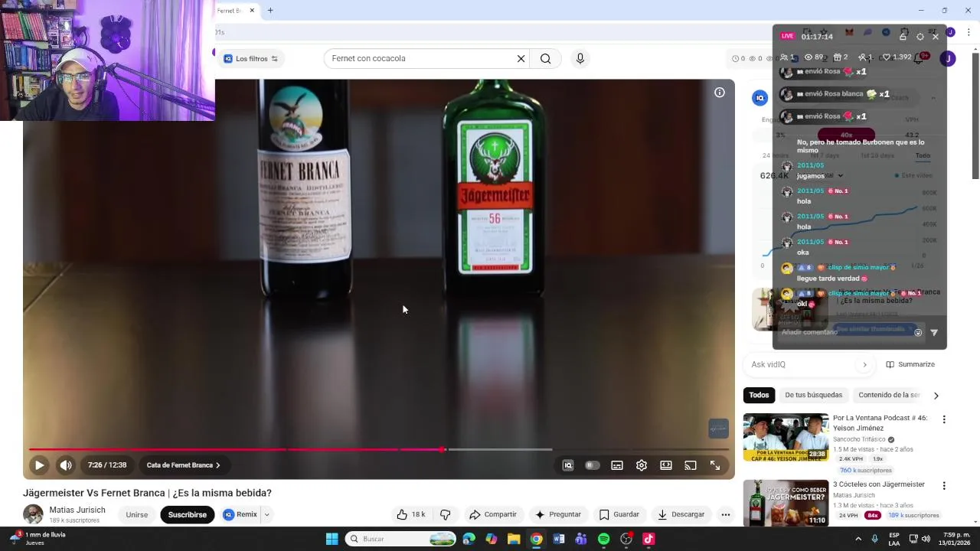The height and width of the screenshot is (551, 980).
Task: Mute the video with the speaker icon
Action: (66, 465)
